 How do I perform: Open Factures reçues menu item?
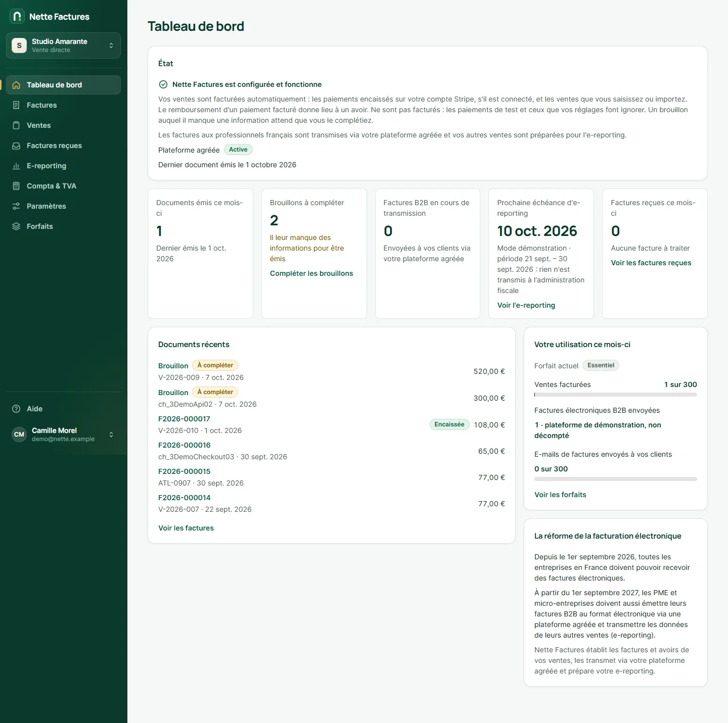pos(63,146)
